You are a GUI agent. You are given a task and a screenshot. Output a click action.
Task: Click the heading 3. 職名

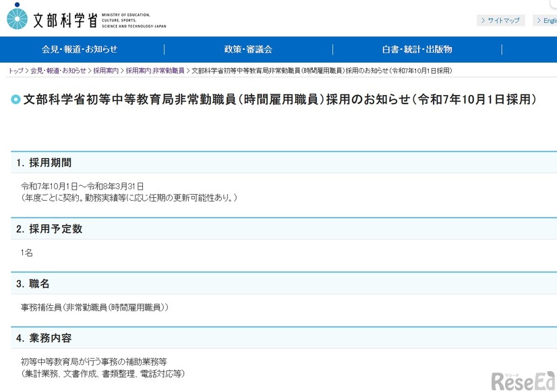coord(32,284)
